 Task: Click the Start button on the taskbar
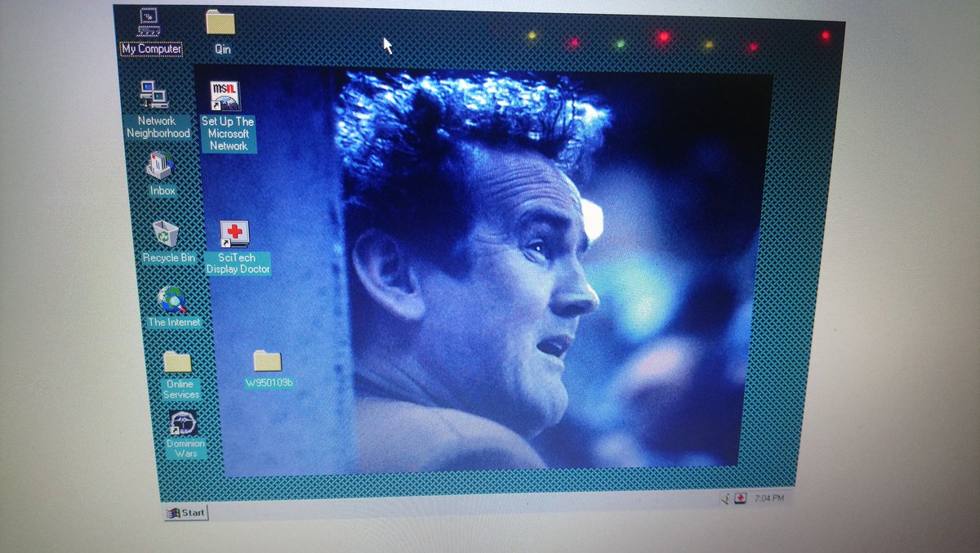point(186,512)
